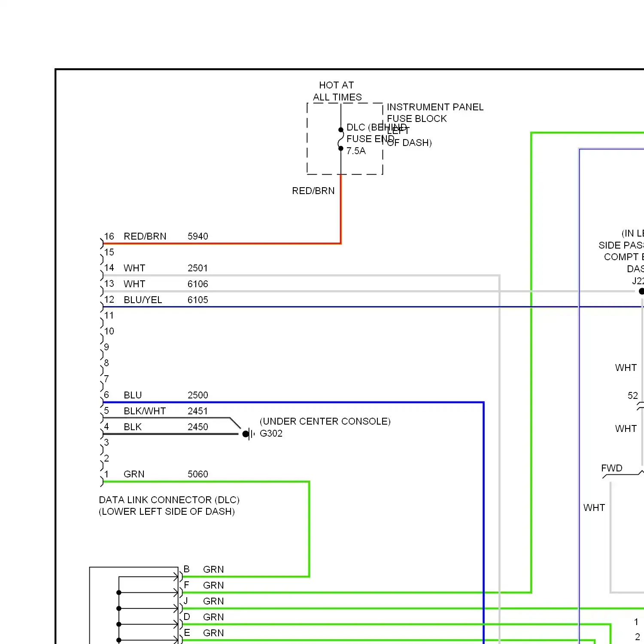Viewport: 644px width, 644px height.
Task: Select the G302 ground label
Action: coord(271,434)
